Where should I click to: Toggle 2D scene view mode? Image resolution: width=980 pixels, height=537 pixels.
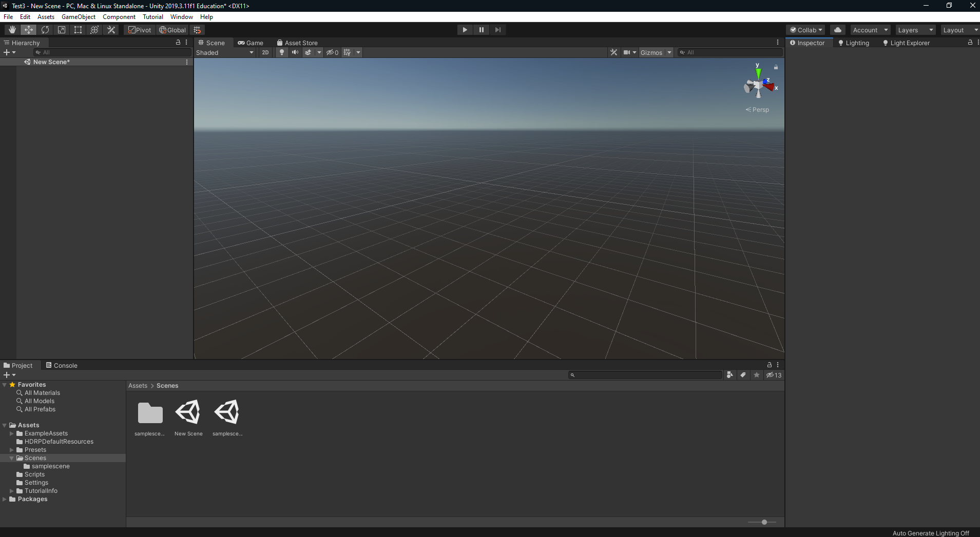pos(265,52)
